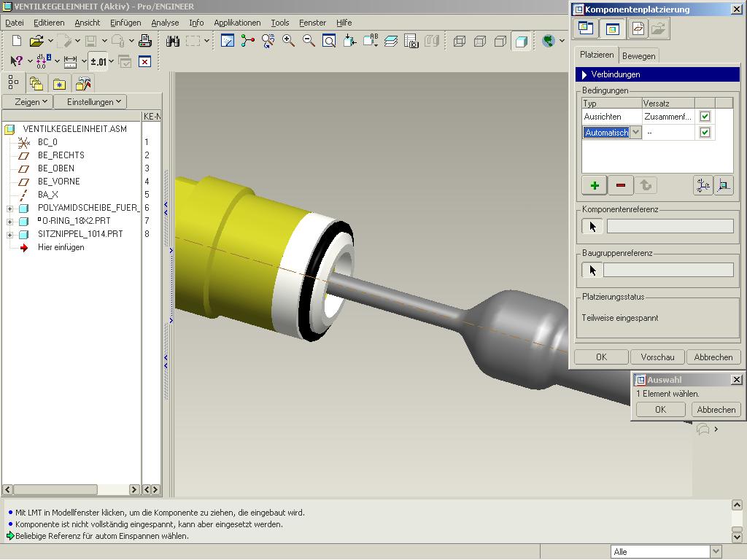Click the Komponentenreferenz input field
747x560 pixels.
click(670, 227)
